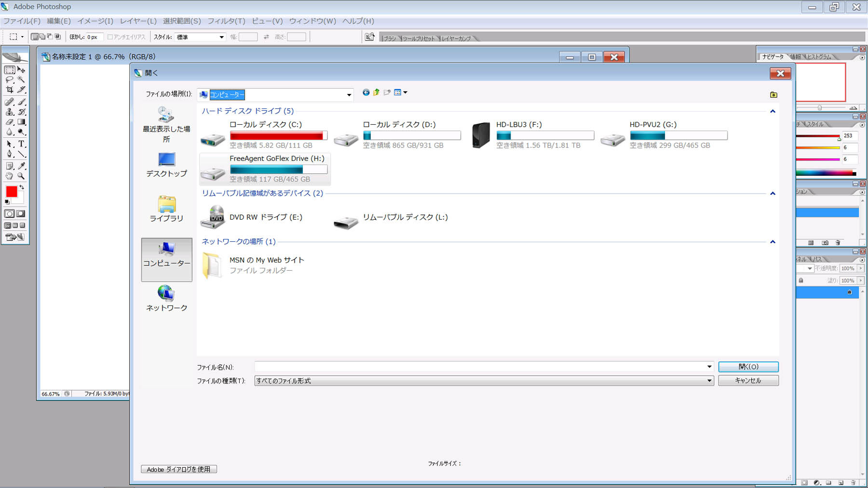
Task: Select the Clone Stamp tool
Action: click(x=10, y=112)
